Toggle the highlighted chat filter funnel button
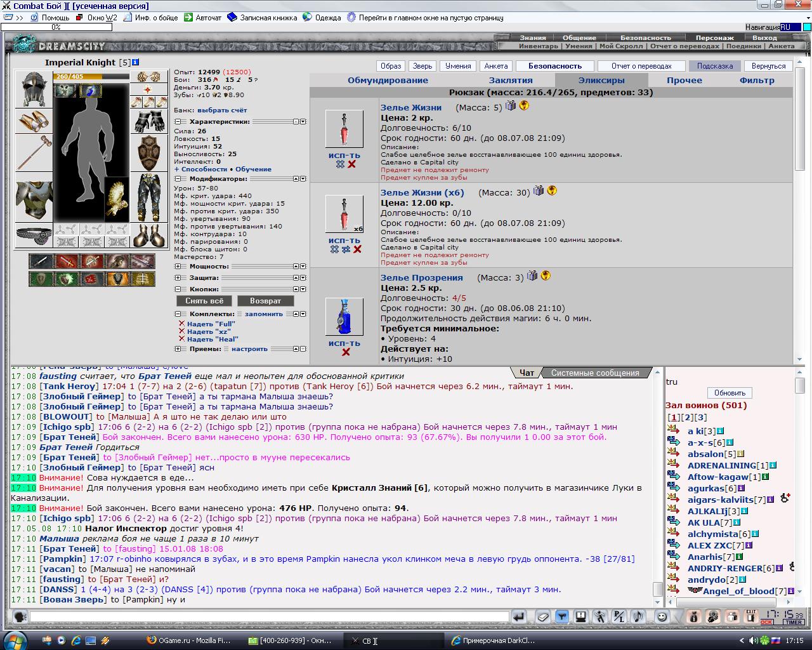 tap(561, 616)
